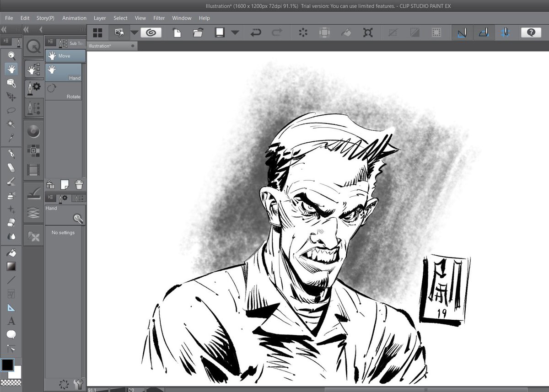Open the Filter menu
This screenshot has height=392, width=549.
(x=159, y=18)
